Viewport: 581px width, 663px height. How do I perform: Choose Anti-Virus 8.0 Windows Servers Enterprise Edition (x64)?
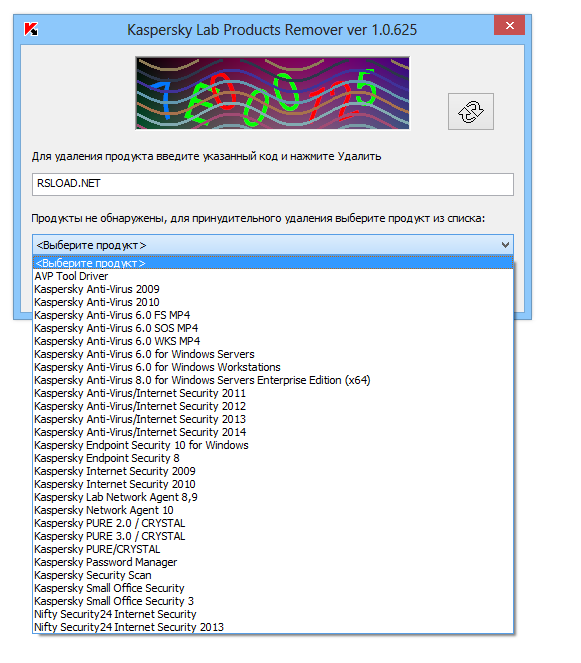point(273,380)
